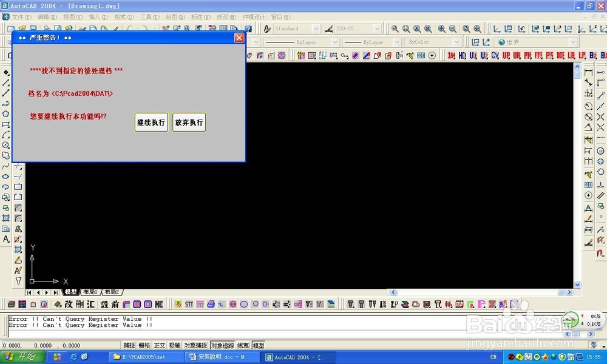Click 放弃执行 in the warning dialog
The height and width of the screenshot is (364, 607).
[x=189, y=122]
